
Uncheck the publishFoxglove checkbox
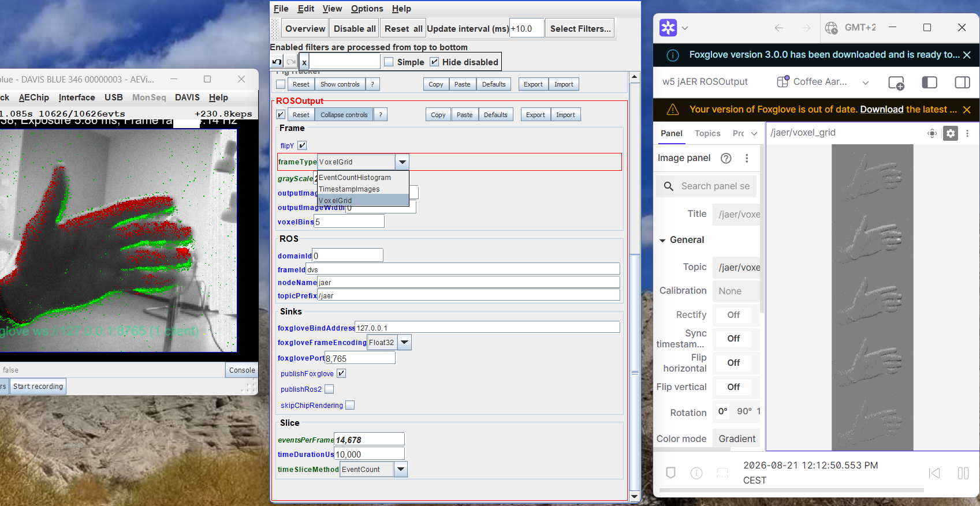(x=341, y=373)
